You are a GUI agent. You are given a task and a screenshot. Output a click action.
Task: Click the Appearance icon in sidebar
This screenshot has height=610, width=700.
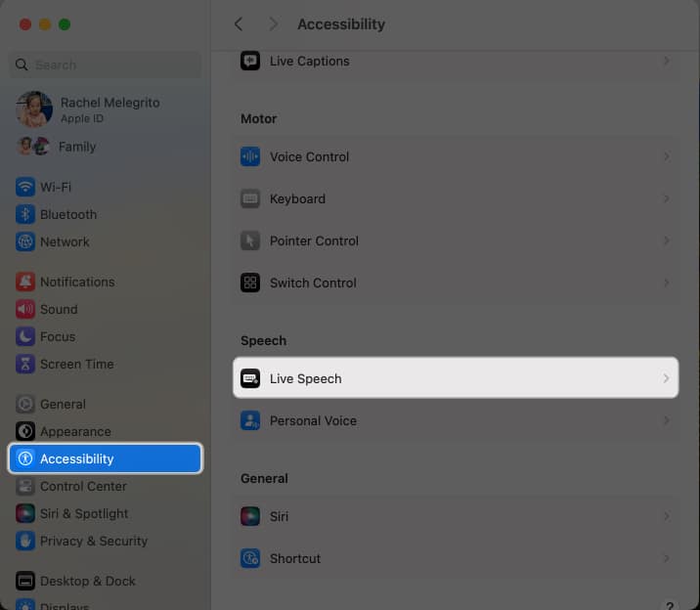point(25,431)
